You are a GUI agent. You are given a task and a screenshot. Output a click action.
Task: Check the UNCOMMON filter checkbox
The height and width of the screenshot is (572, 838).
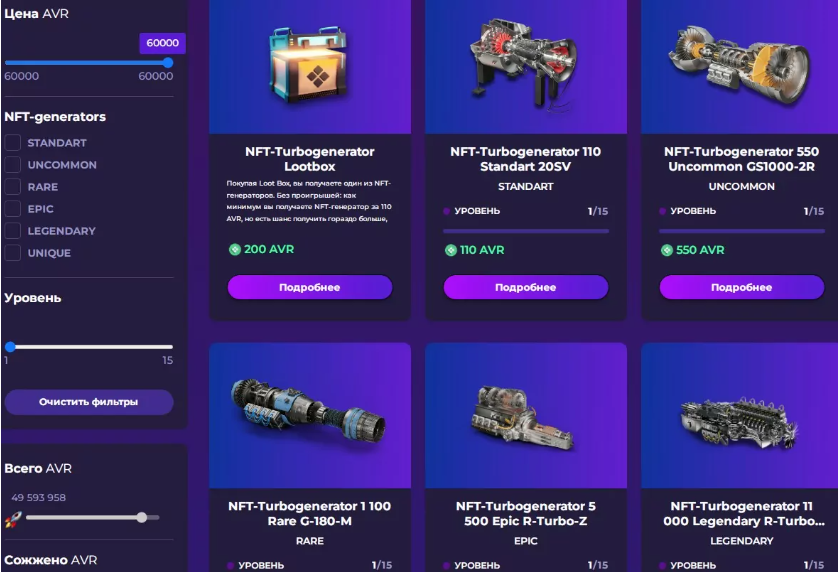(x=13, y=165)
